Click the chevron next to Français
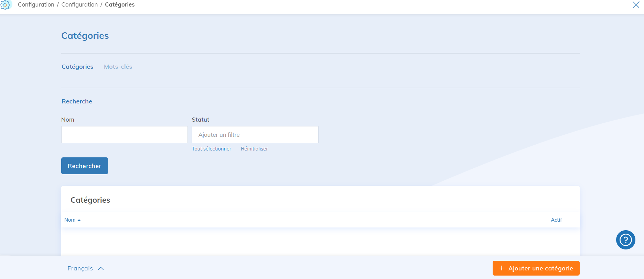 101,269
